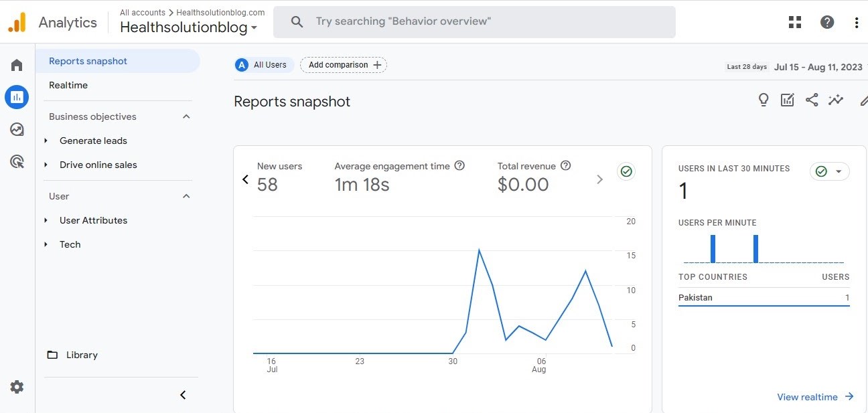Click the search input field
The height and width of the screenshot is (413, 868).
474,22
